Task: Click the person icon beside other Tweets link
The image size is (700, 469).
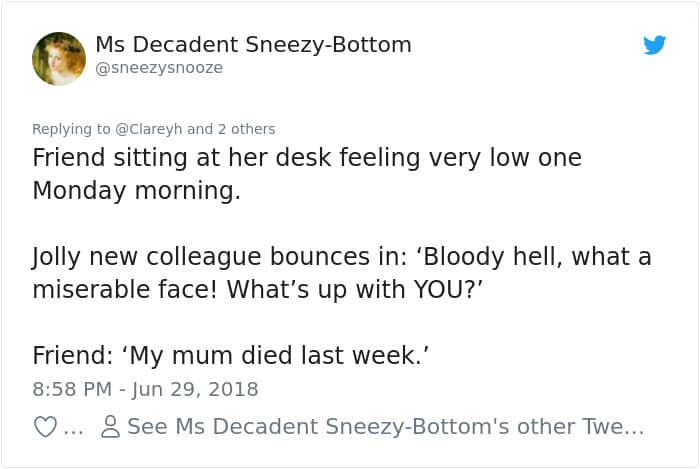Action: 110,427
